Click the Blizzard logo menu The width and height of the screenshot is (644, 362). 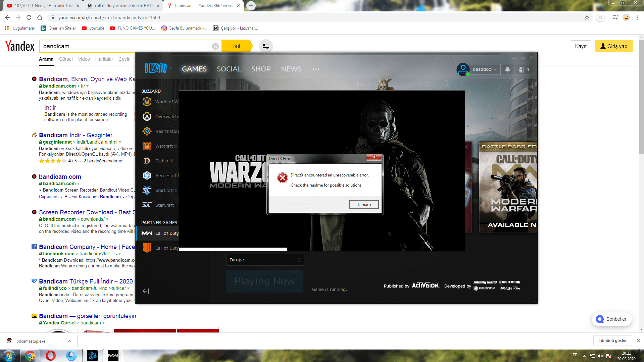click(158, 68)
